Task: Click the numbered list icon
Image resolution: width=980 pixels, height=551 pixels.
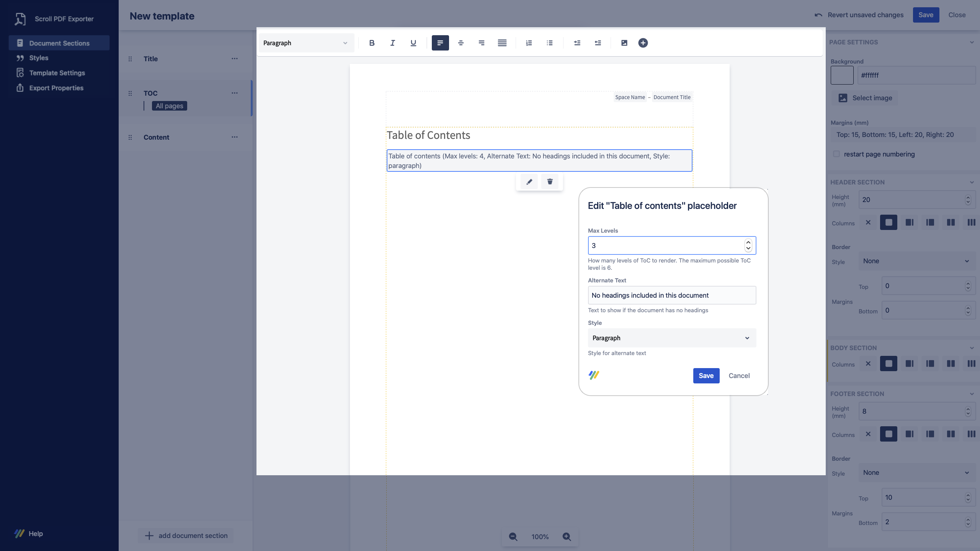Action: (529, 43)
